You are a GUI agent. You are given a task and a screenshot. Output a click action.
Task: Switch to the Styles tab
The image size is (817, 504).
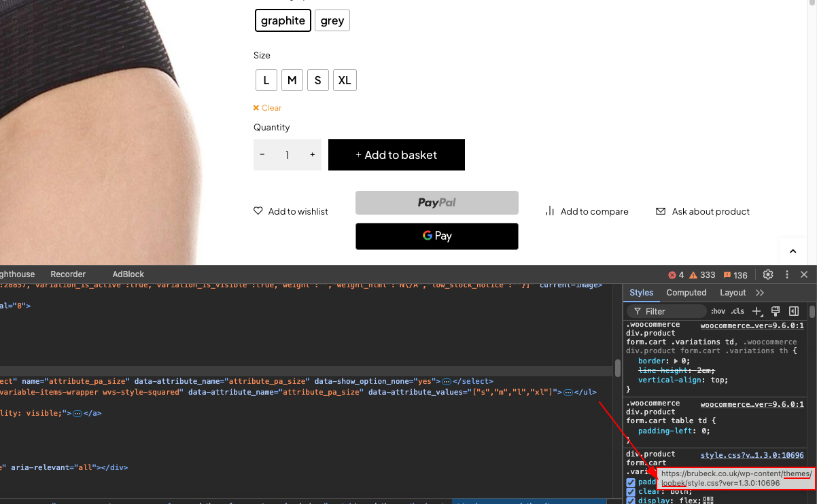[x=641, y=293]
